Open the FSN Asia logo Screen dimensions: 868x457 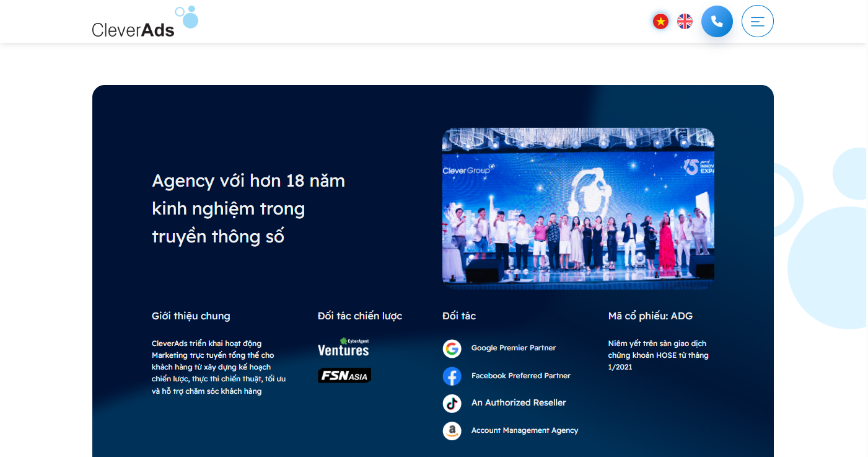tap(344, 376)
